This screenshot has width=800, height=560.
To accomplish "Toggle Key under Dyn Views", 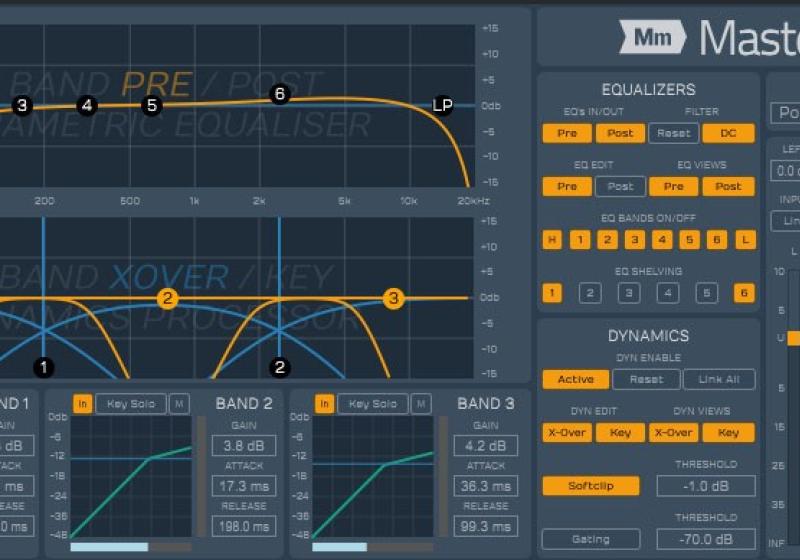I will click(x=728, y=433).
